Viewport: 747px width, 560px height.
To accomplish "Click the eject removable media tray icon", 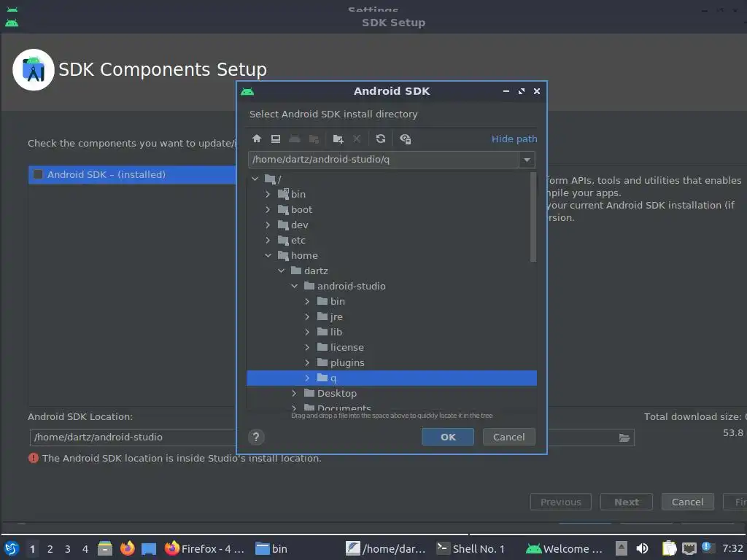I will 621,548.
